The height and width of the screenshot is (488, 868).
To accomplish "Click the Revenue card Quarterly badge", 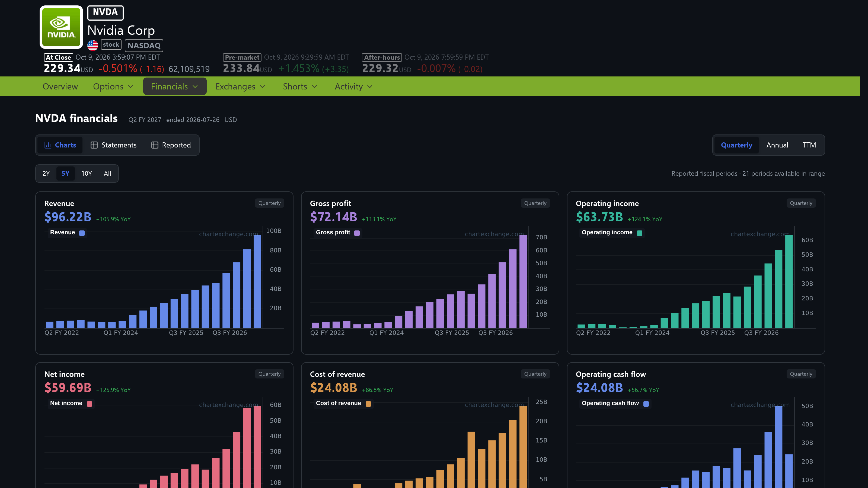I will click(x=269, y=203).
